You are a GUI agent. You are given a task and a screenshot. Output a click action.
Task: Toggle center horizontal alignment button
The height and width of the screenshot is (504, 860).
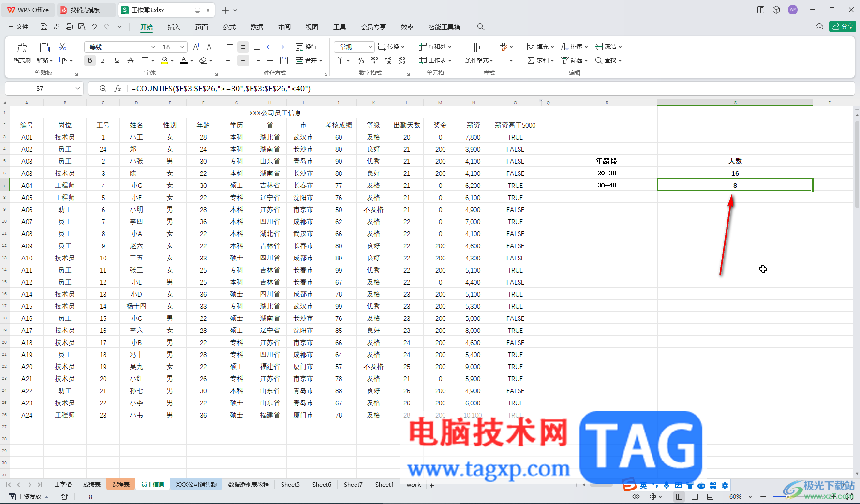[x=243, y=60]
